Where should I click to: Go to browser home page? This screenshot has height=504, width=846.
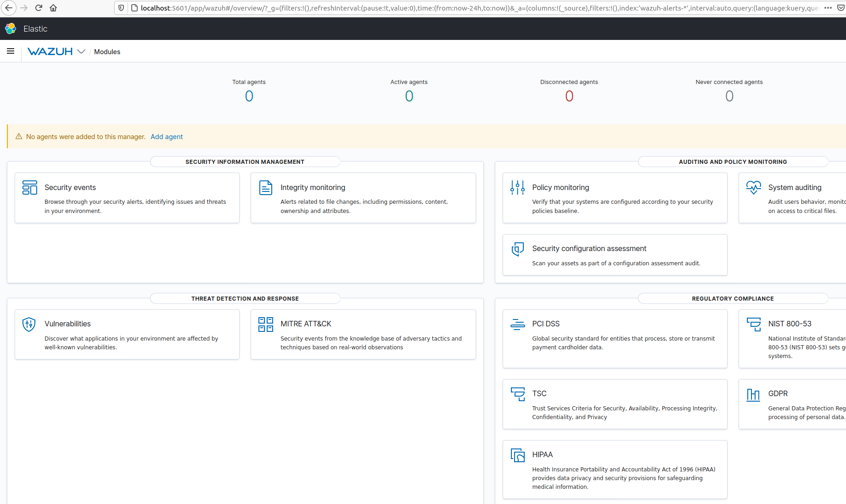53,8
